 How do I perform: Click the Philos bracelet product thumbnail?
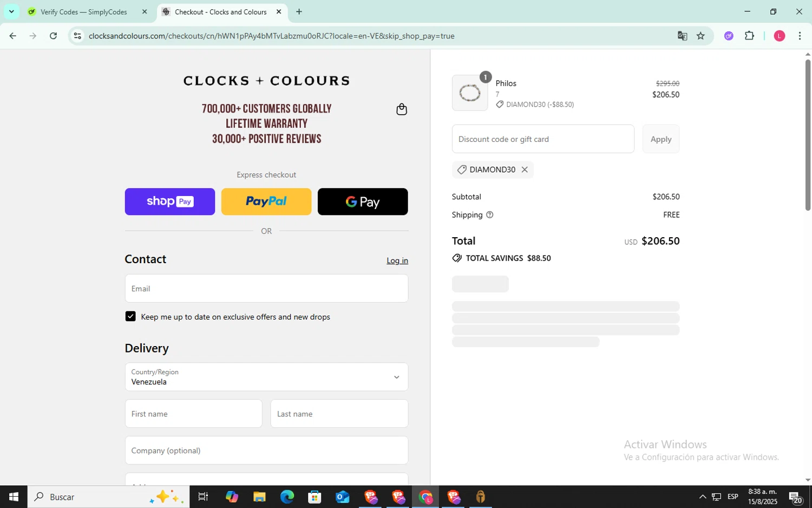coord(469,93)
